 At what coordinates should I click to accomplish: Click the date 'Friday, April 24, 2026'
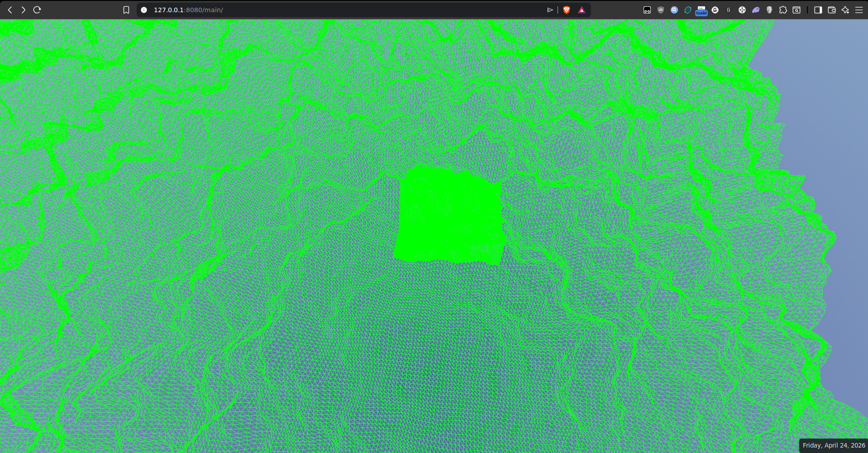[x=834, y=445]
